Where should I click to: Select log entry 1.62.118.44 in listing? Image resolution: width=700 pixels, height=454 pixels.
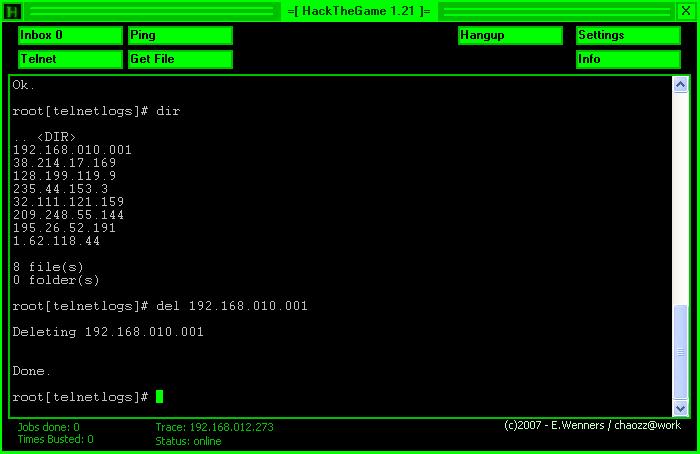(57, 241)
